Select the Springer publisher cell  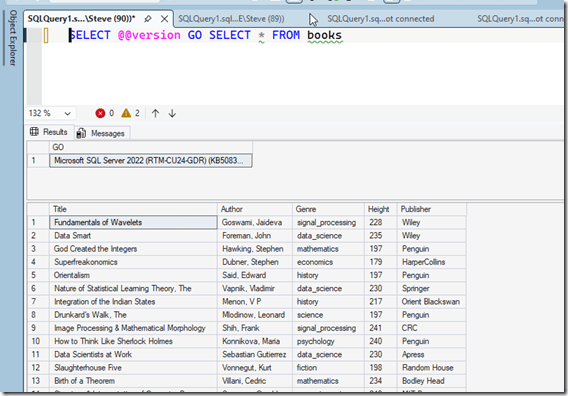432,288
